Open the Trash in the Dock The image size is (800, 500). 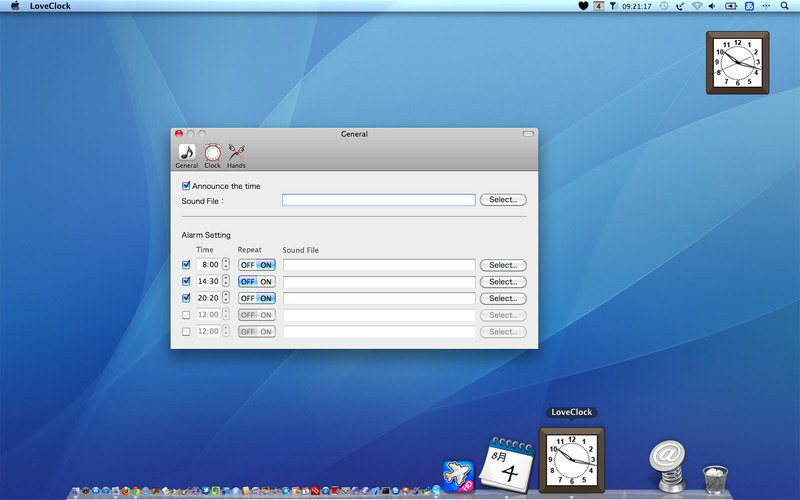point(715,479)
